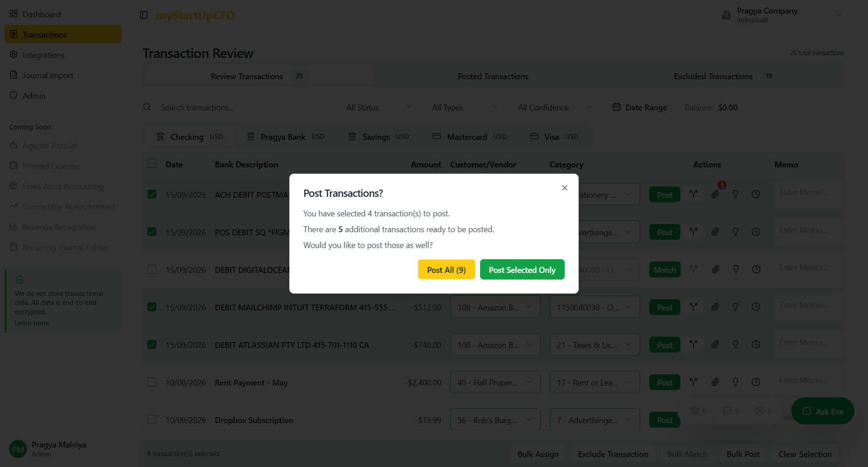Open the Excluded Transactions tab

pyautogui.click(x=713, y=76)
